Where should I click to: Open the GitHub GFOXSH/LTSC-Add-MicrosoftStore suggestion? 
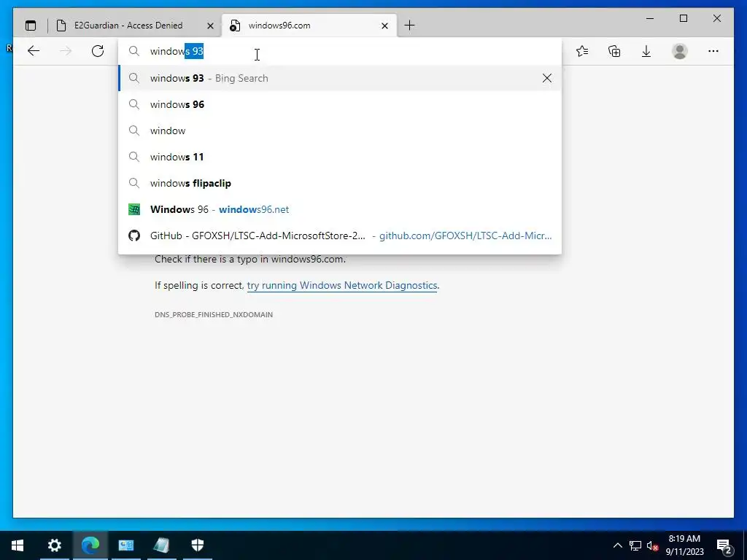pyautogui.click(x=340, y=236)
